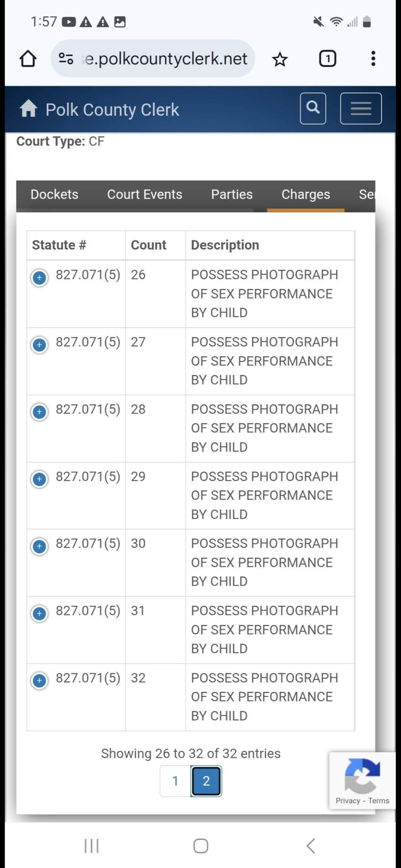Open the browser tab switcher
Image resolution: width=401 pixels, height=868 pixels.
pos(327,59)
